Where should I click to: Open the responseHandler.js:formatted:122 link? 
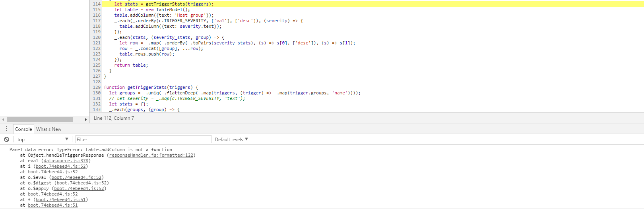[151, 155]
